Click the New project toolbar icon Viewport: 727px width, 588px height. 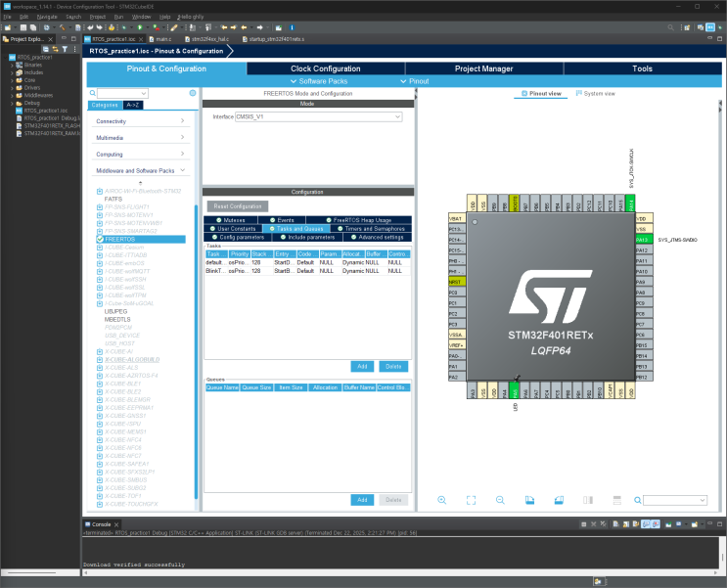pyautogui.click(x=8, y=27)
